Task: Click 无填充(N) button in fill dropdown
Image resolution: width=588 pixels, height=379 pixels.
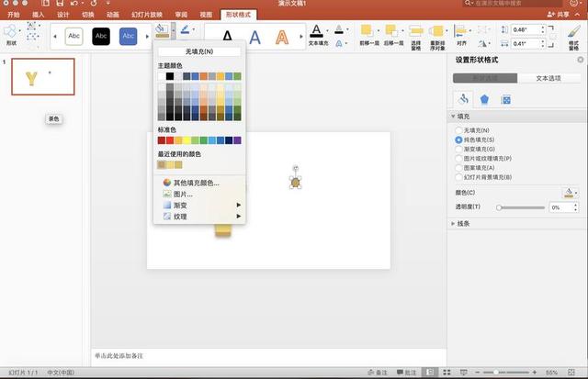Action: pos(198,51)
